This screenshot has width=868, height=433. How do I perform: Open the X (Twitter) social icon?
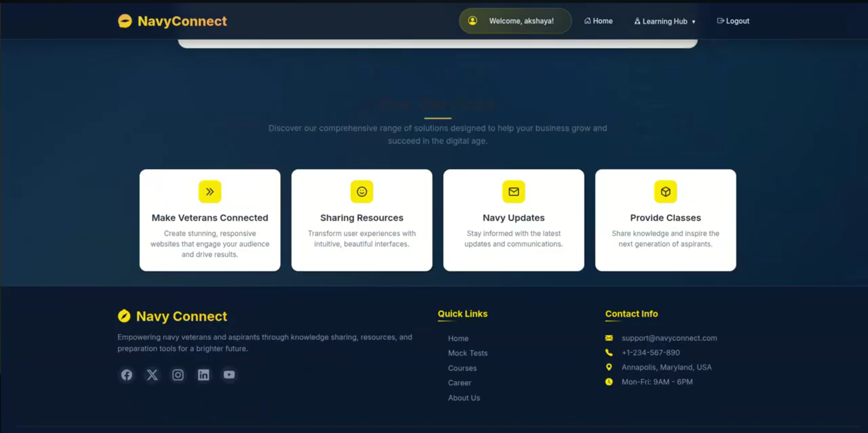[x=152, y=375]
